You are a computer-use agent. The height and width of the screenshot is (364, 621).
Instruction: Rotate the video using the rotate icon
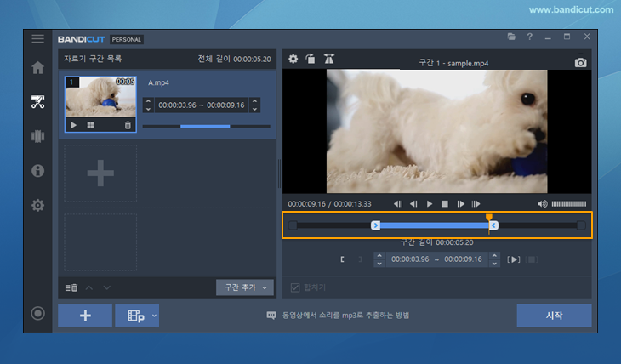pyautogui.click(x=310, y=59)
